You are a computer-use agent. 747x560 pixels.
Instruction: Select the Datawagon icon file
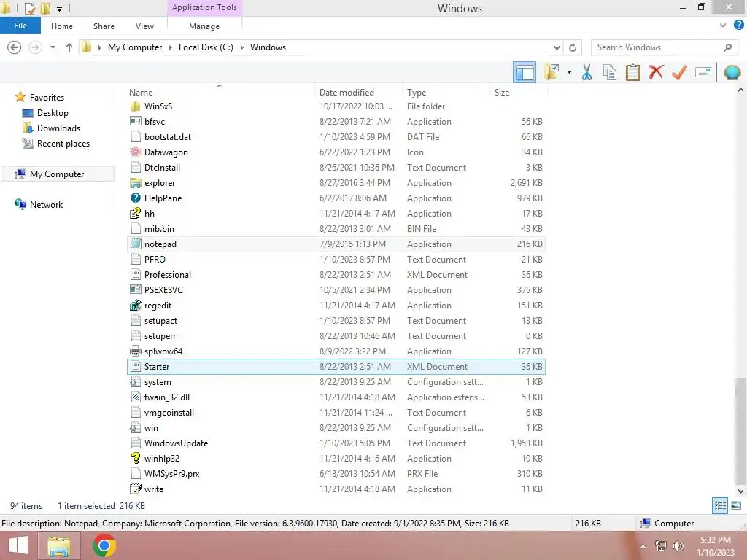click(135, 152)
